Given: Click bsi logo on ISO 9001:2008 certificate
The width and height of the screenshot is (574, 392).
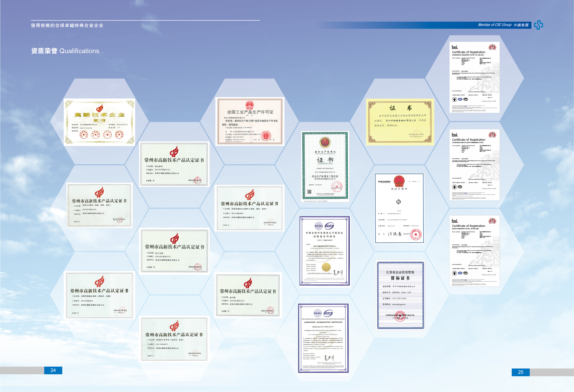Looking at the screenshot, I should click(x=455, y=221).
